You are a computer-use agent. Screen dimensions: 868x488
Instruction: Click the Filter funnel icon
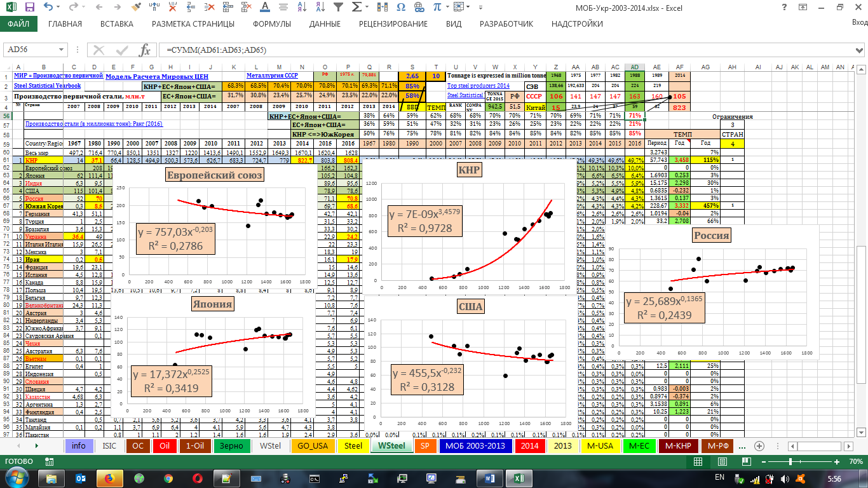coord(339,8)
